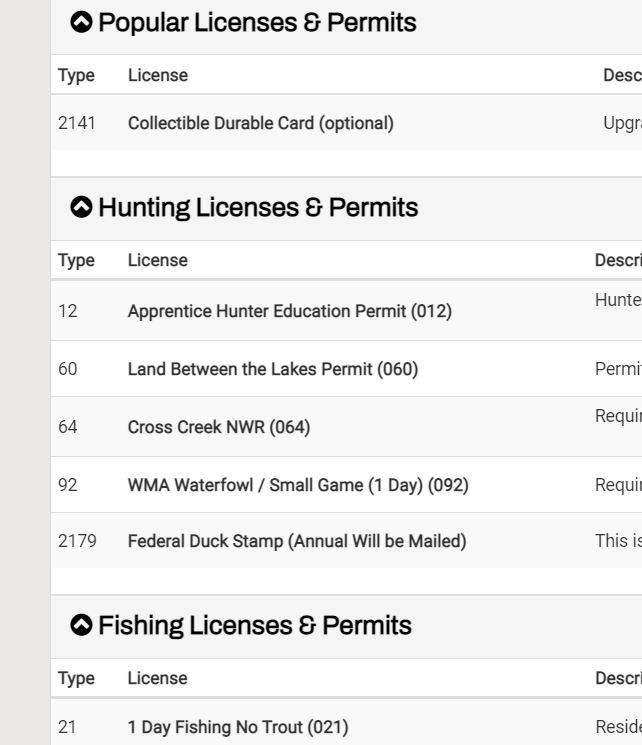Click the Hunting Licenses & Permits heading text
The height and width of the screenshot is (745, 642).
258,207
